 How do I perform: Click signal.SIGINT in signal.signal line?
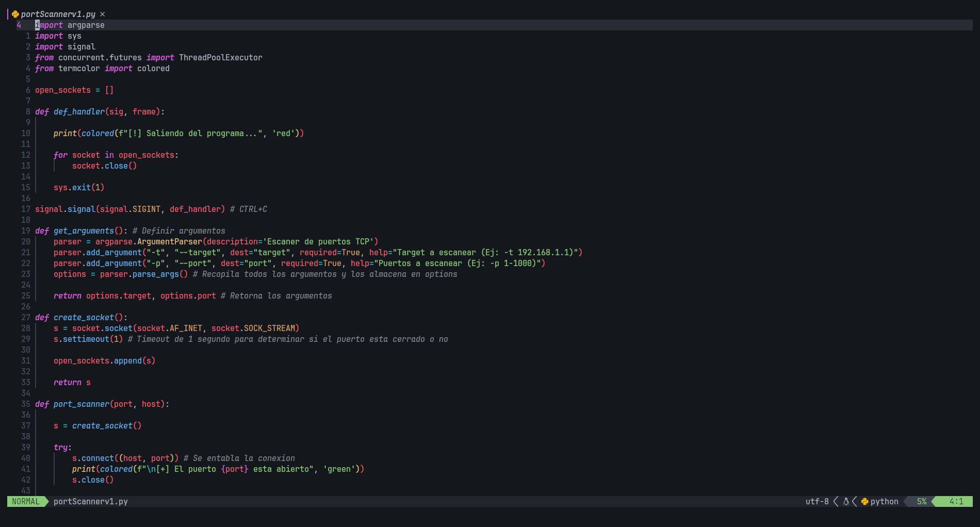(x=130, y=209)
